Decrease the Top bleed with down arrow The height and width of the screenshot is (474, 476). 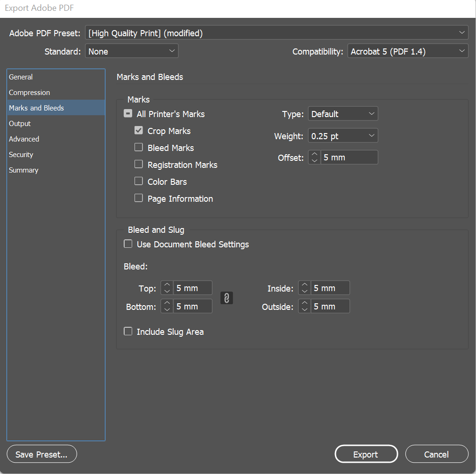tap(167, 291)
